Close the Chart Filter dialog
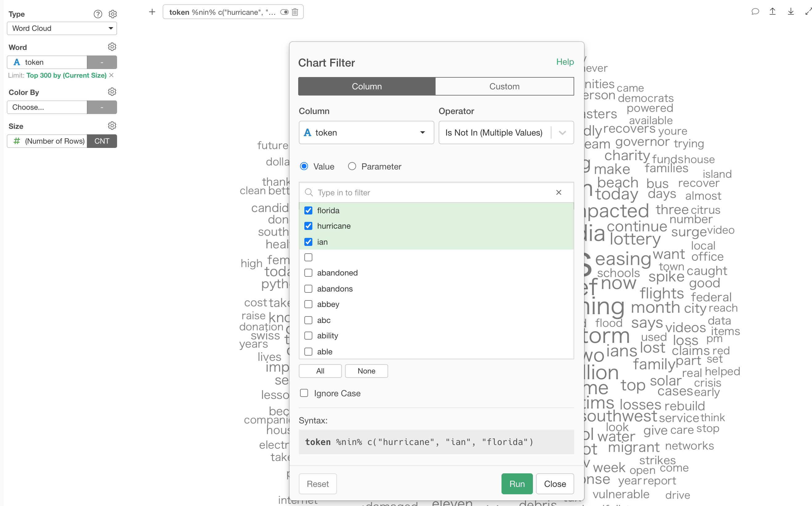812x506 pixels. tap(555, 484)
